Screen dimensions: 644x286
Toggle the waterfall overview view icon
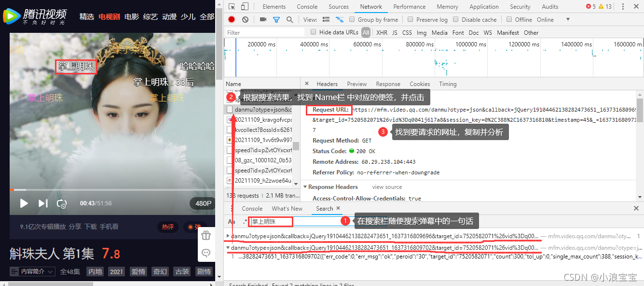click(340, 19)
